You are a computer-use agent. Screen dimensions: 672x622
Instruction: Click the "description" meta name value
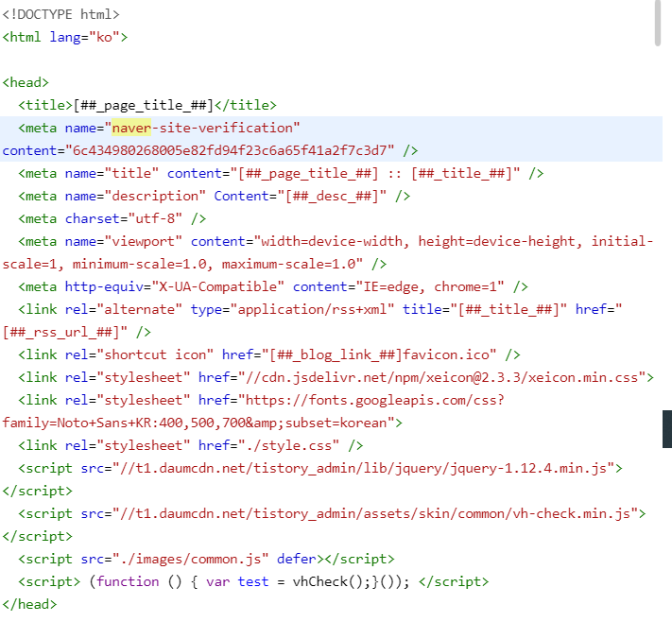click(155, 197)
